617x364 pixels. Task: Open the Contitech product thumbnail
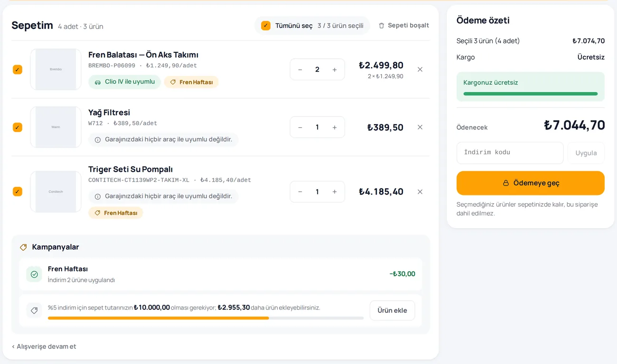point(56,192)
